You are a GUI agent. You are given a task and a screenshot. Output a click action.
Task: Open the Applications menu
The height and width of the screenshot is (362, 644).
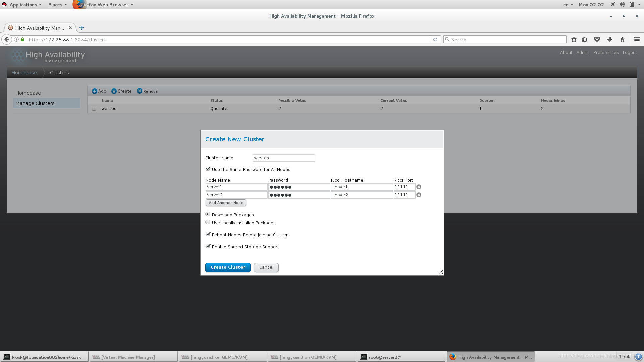pos(23,5)
